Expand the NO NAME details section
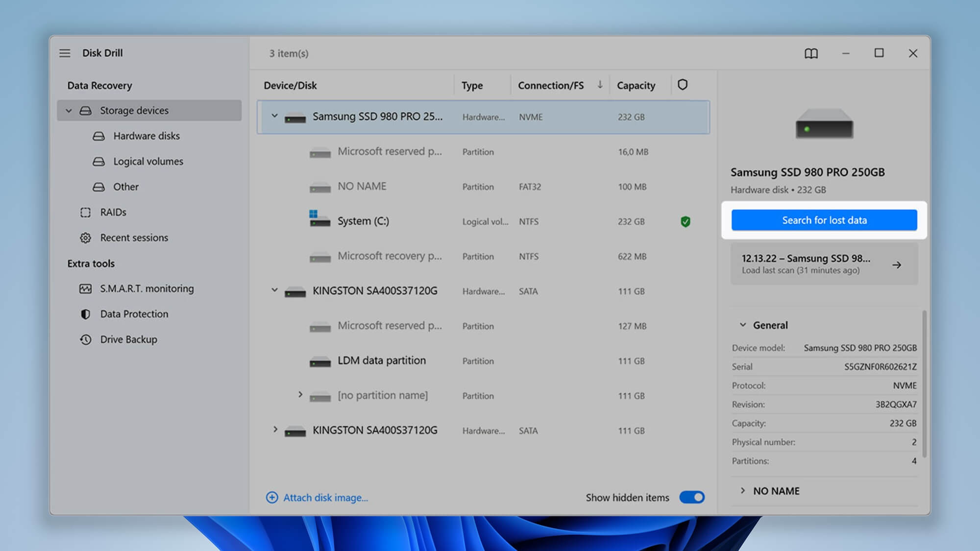The image size is (980, 551). click(743, 490)
